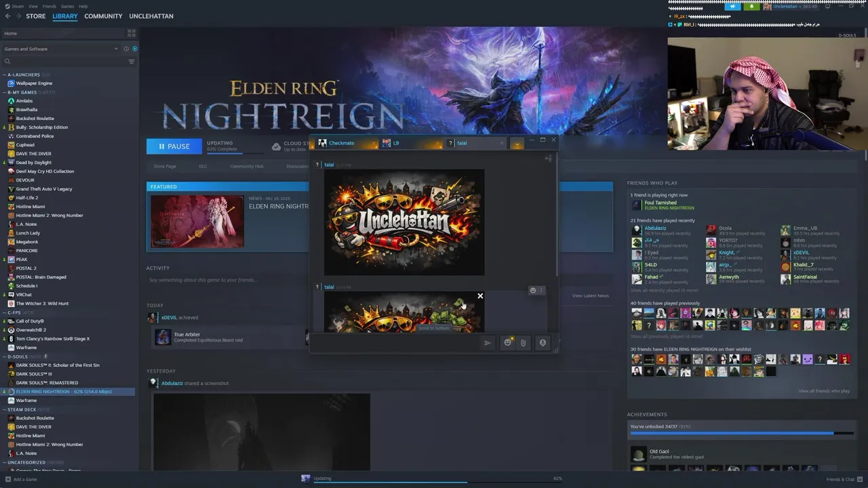
Task: Open the Community Hub link
Action: (247, 166)
